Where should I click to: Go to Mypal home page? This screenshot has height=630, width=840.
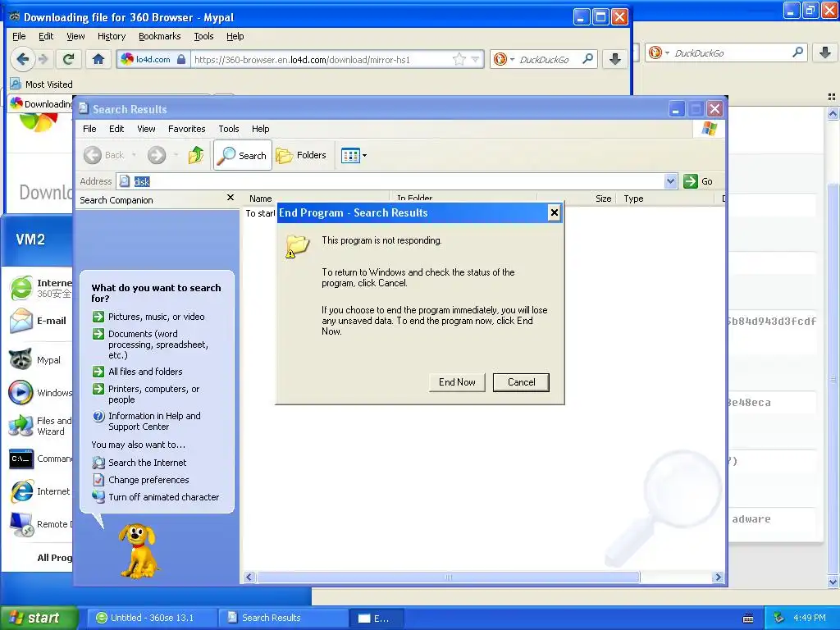(x=98, y=59)
